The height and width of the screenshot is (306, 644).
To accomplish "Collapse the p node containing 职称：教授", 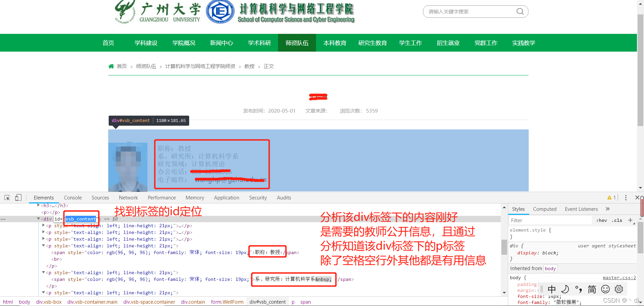I will (44, 245).
